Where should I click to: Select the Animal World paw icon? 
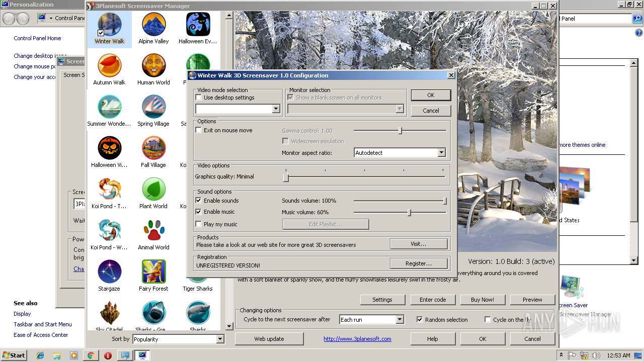154,231
